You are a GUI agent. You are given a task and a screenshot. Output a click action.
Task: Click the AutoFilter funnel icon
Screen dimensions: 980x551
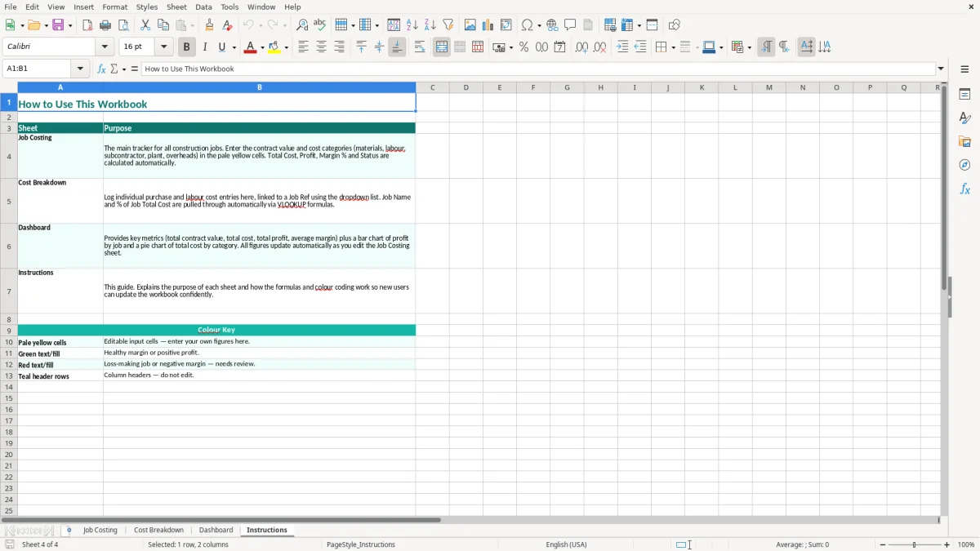click(448, 25)
